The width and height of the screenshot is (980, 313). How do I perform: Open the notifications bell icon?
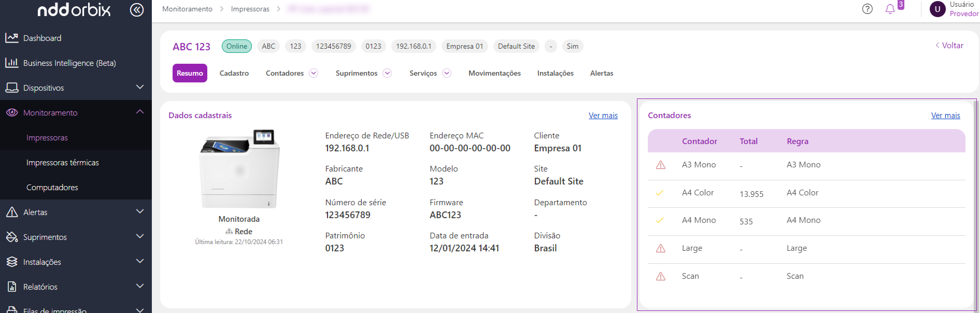(890, 9)
